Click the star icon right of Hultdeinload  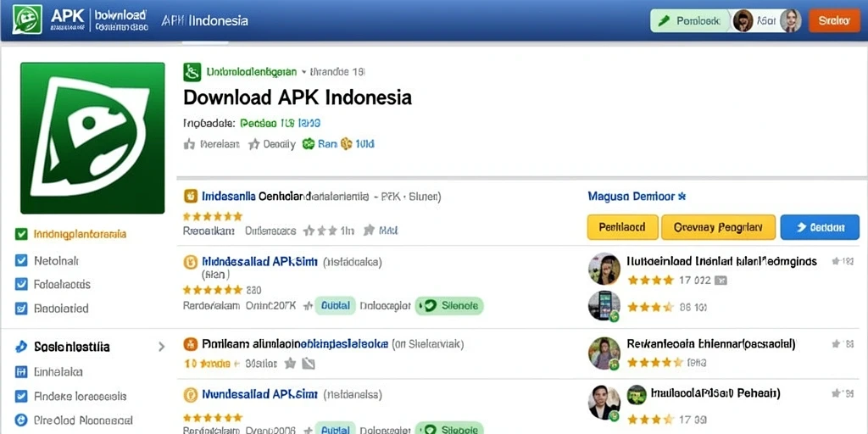(836, 261)
